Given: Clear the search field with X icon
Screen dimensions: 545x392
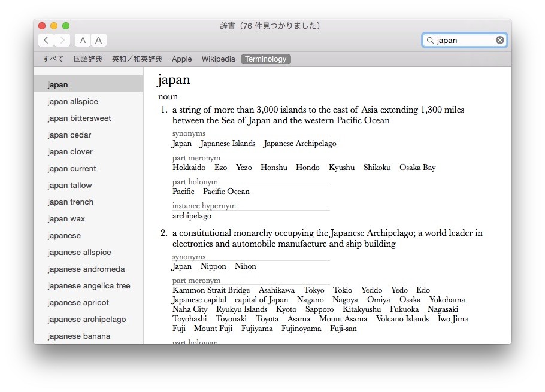Looking at the screenshot, I should pyautogui.click(x=500, y=40).
